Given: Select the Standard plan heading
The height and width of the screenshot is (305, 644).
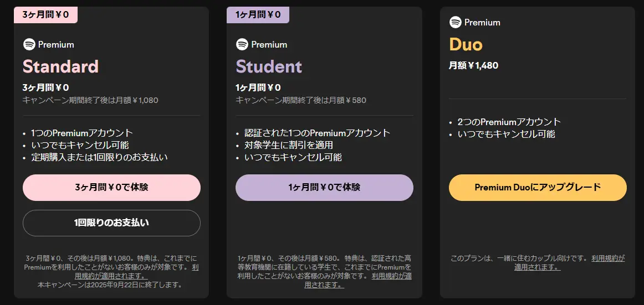Looking at the screenshot, I should tap(60, 66).
